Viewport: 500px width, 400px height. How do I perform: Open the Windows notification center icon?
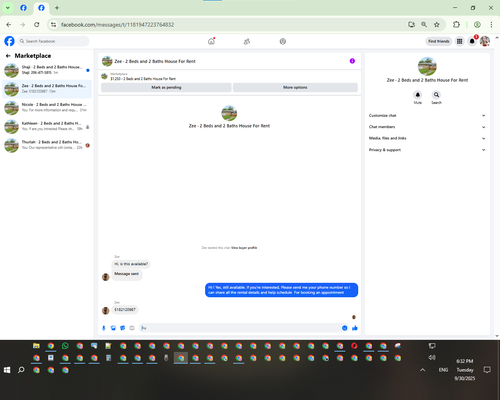pos(487,370)
